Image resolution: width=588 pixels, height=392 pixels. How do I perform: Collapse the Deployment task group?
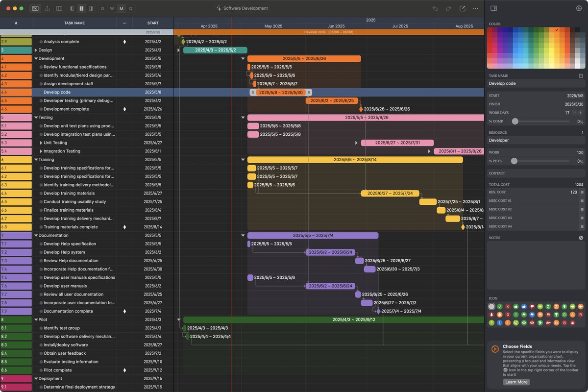click(x=36, y=379)
